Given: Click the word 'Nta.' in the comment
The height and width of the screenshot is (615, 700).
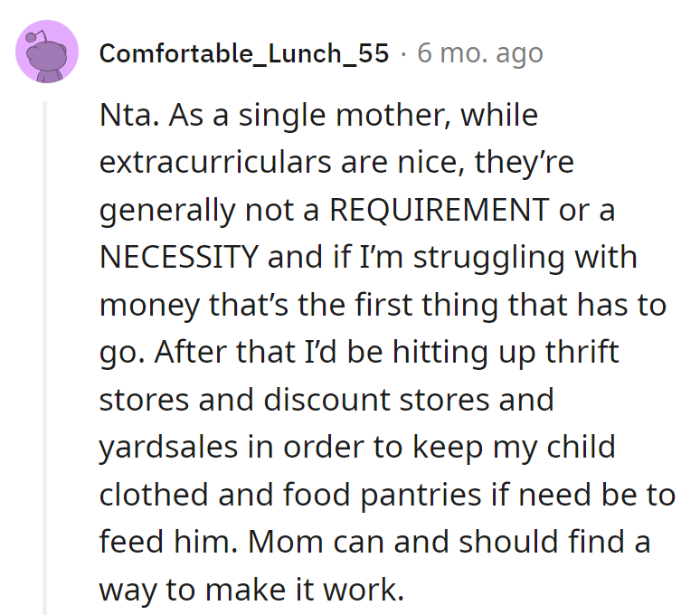Looking at the screenshot, I should 124,116.
